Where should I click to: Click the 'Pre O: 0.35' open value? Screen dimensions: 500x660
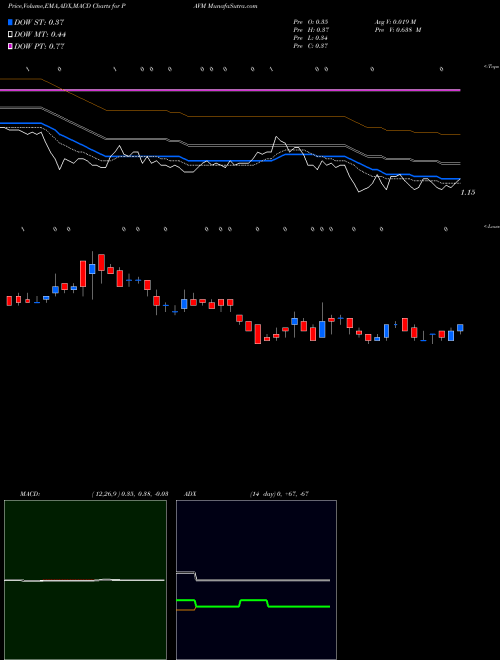coord(311,22)
